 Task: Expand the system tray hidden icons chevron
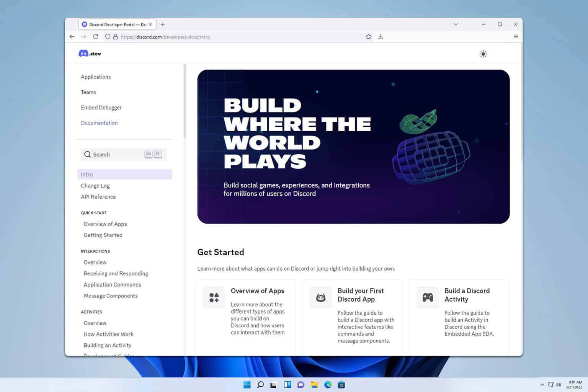coord(542,385)
